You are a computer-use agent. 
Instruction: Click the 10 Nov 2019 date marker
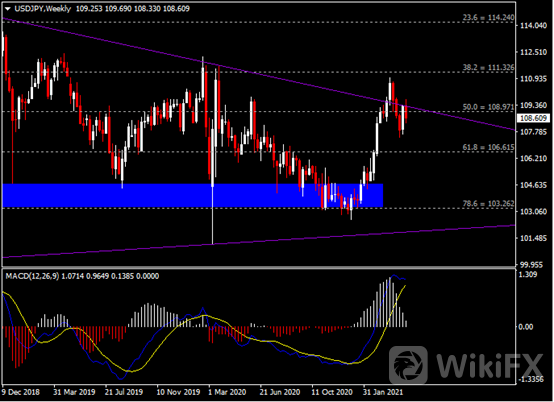pos(178,392)
